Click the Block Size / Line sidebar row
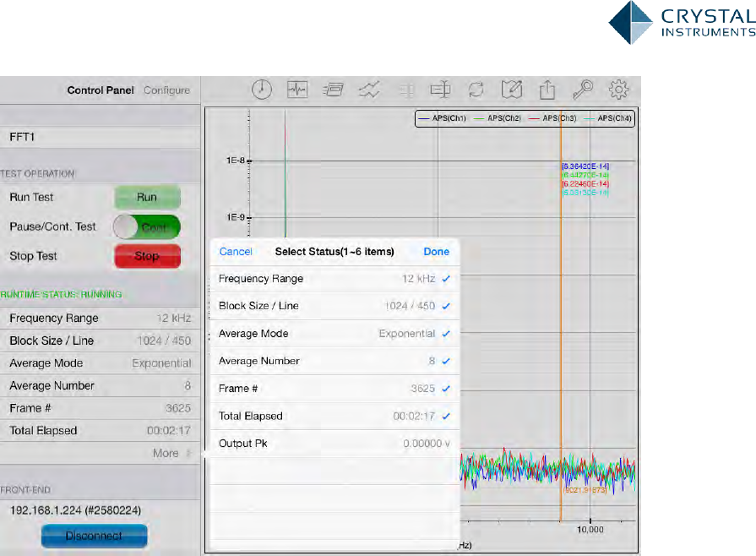 click(100, 341)
